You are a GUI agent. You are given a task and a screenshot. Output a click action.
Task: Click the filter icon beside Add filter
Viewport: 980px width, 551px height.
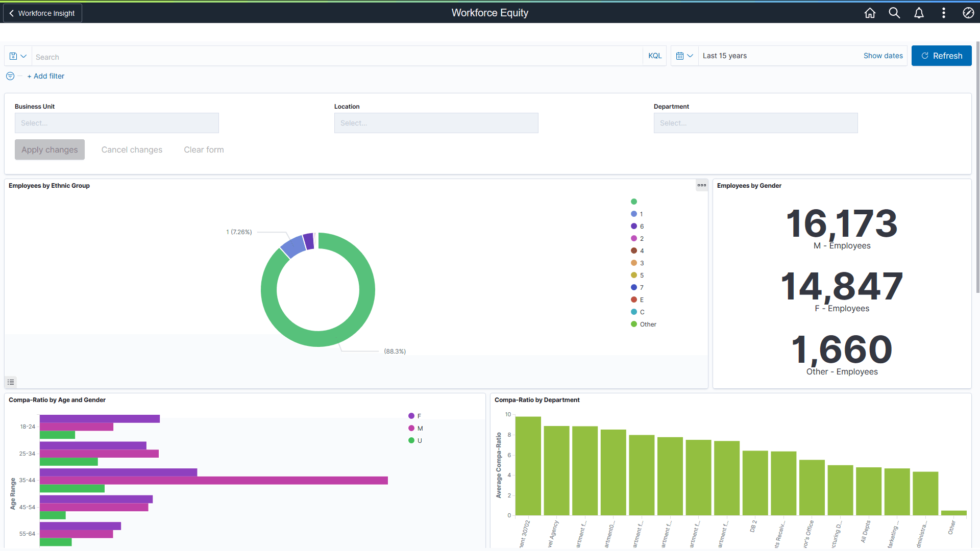(x=10, y=76)
